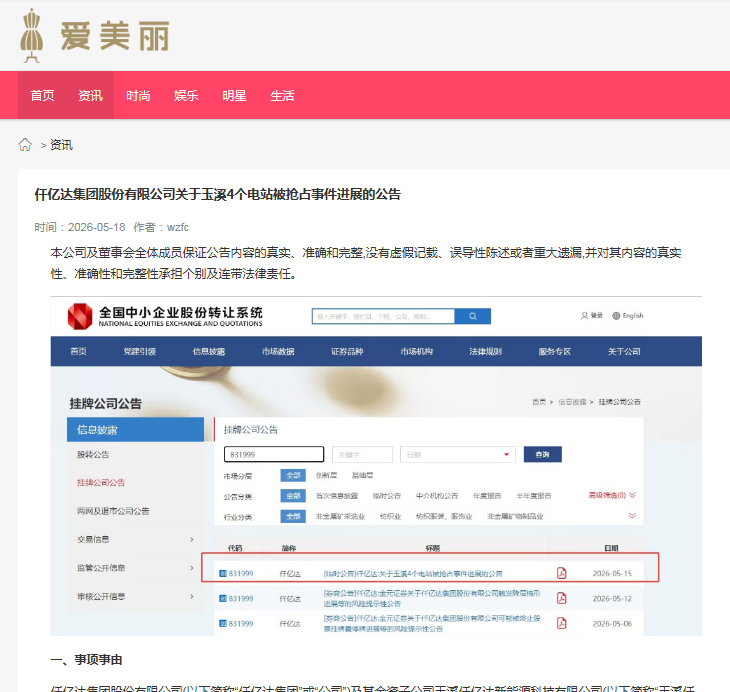The image size is (730, 692).
Task: Open the 日期 date dropdown in the screenshot
Action: pos(458,455)
